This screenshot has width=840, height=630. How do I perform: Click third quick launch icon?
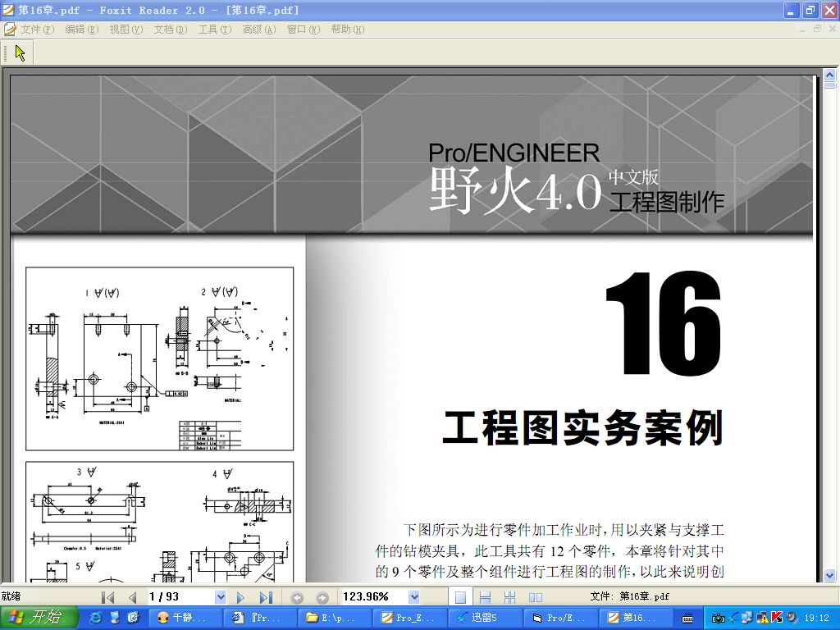point(133,618)
